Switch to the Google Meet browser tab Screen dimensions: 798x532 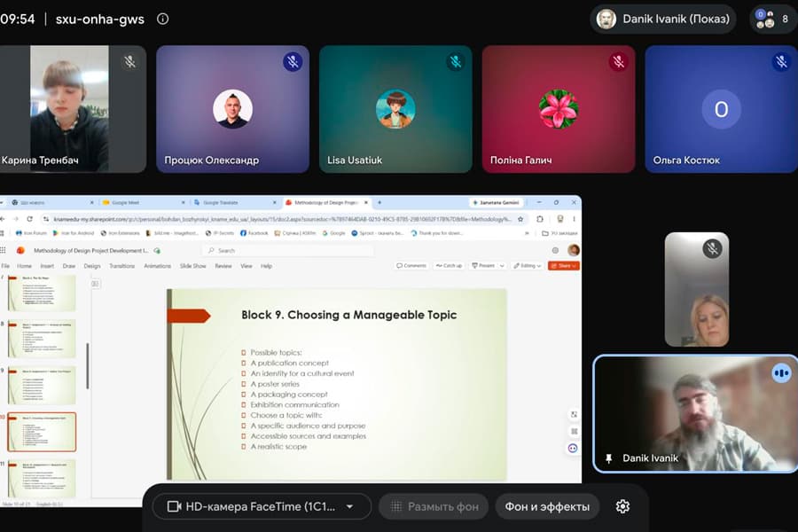click(143, 203)
